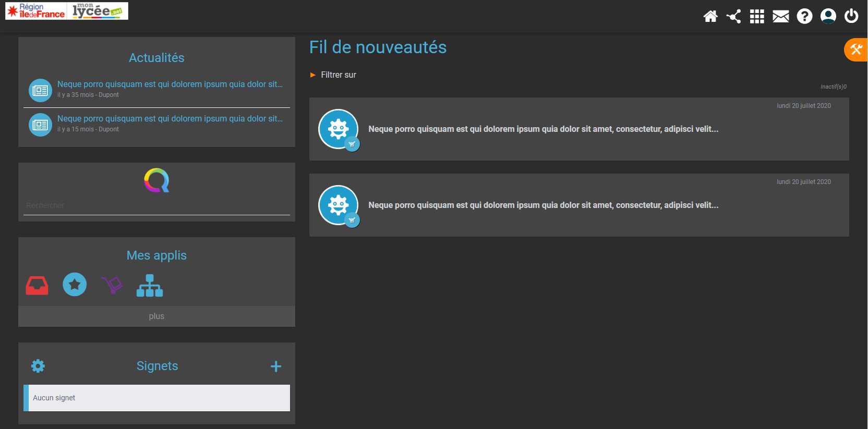The image size is (868, 429).
Task: Click the second notification's robot avatar
Action: 339,205
